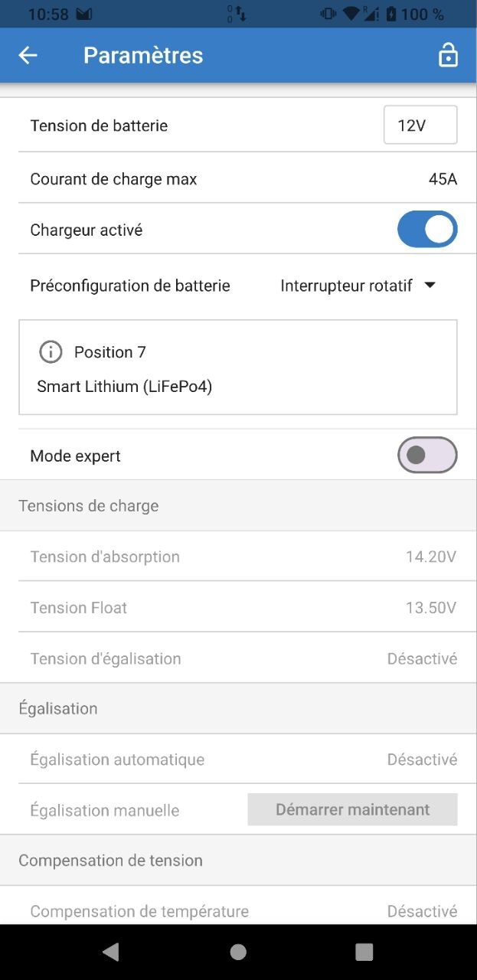
Task: Click the Démarrer maintenant button
Action: pos(352,809)
